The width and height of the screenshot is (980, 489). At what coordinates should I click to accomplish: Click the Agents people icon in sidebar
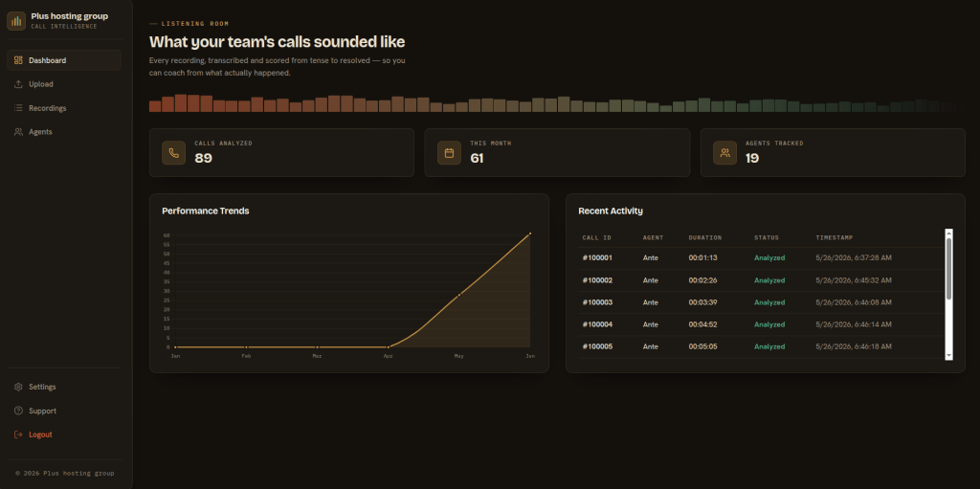tap(18, 132)
